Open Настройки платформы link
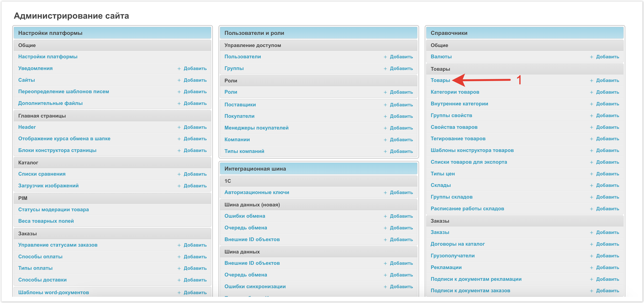This screenshot has width=644, height=303. tap(48, 57)
